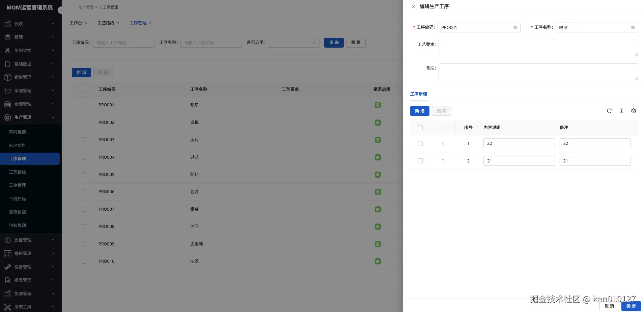Toggle select-all checkbox in 工序步骤 table
The image size is (644, 312).
pyautogui.click(x=420, y=128)
